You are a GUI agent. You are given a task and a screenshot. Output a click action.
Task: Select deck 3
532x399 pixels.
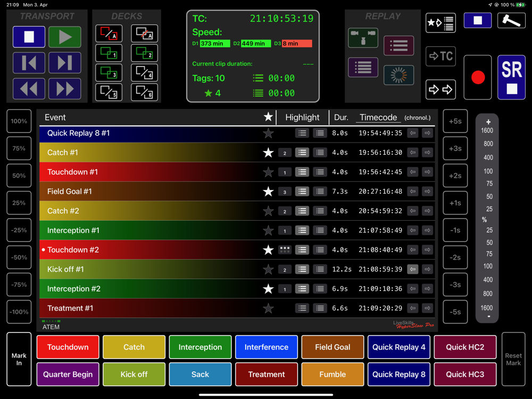coord(109,72)
